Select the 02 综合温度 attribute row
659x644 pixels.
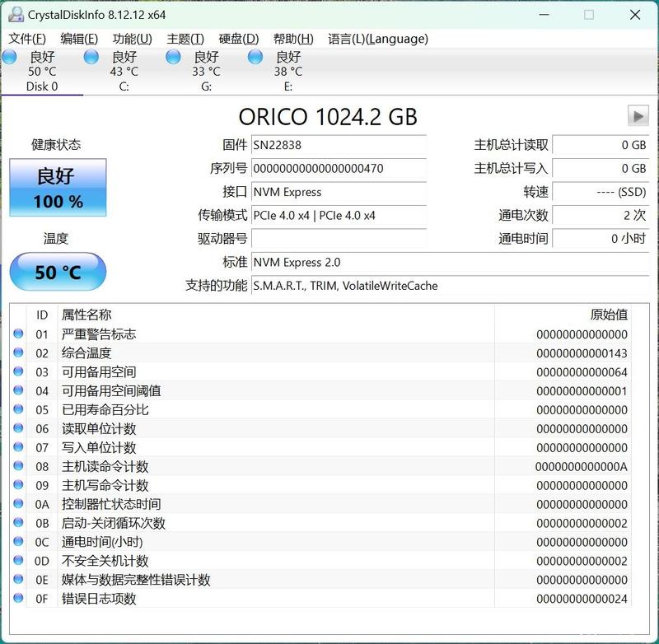point(329,352)
